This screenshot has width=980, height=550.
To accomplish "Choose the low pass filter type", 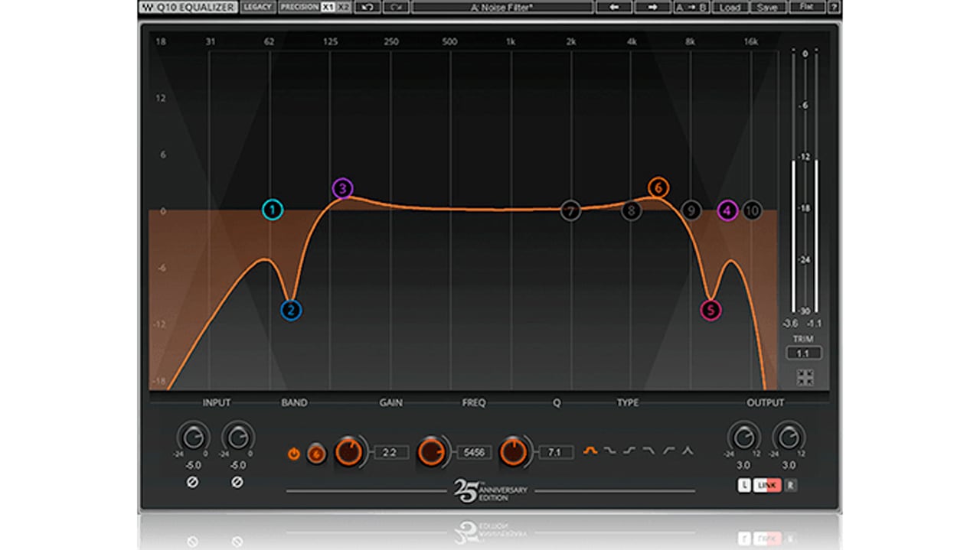I will coord(648,451).
